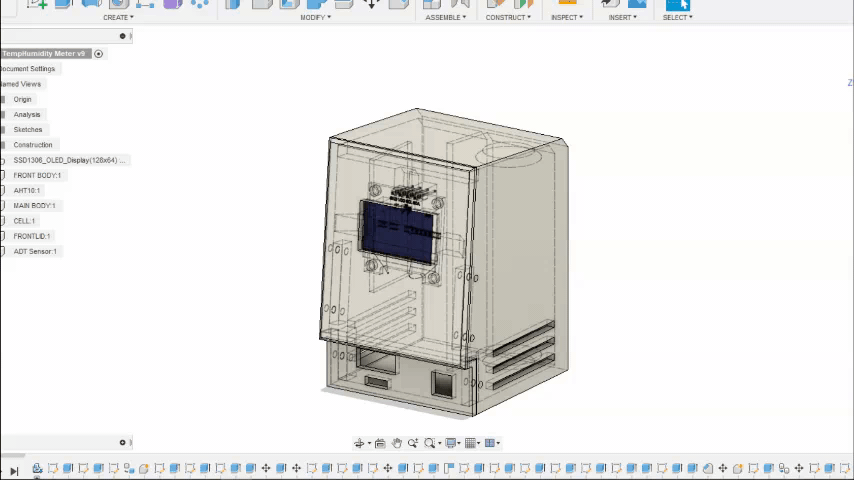Screen dimensions: 854x480
Task: Select the Origin folder in browser
Action: click(x=22, y=99)
